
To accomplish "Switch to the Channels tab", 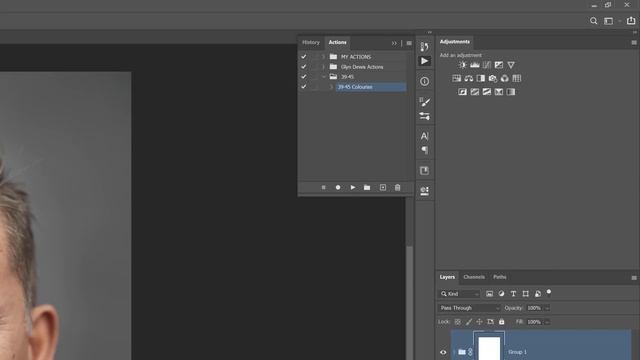I will [474, 277].
